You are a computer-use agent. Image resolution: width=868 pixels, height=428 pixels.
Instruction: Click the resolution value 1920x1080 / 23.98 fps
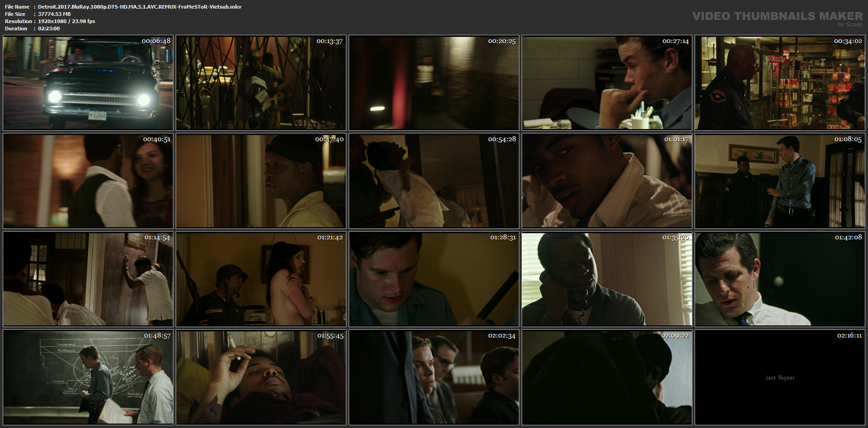click(x=67, y=21)
